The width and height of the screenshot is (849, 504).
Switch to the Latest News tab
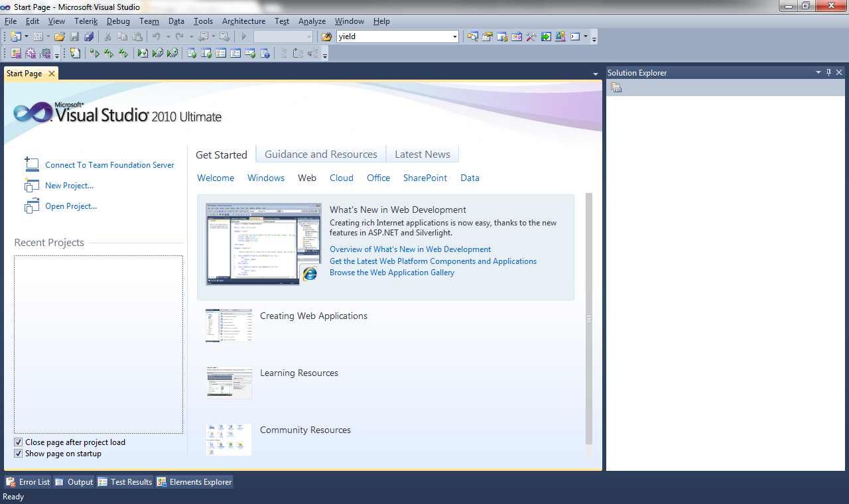pyautogui.click(x=422, y=154)
